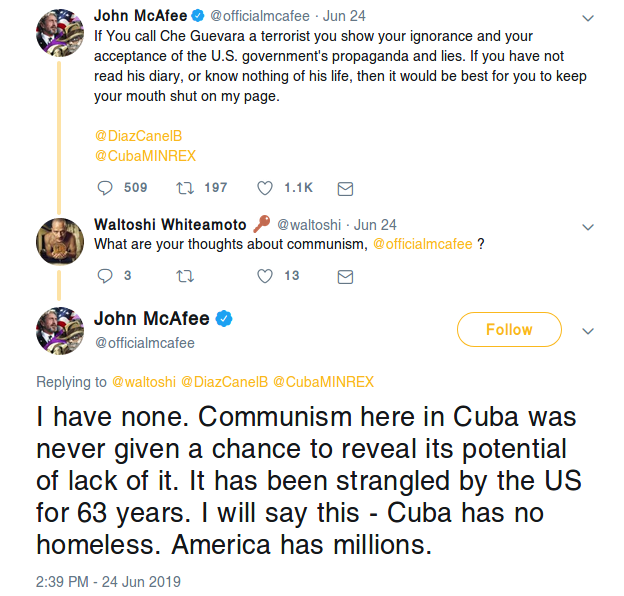Retweet the Che Guevara tweet
624x596 pixels.
tap(184, 188)
